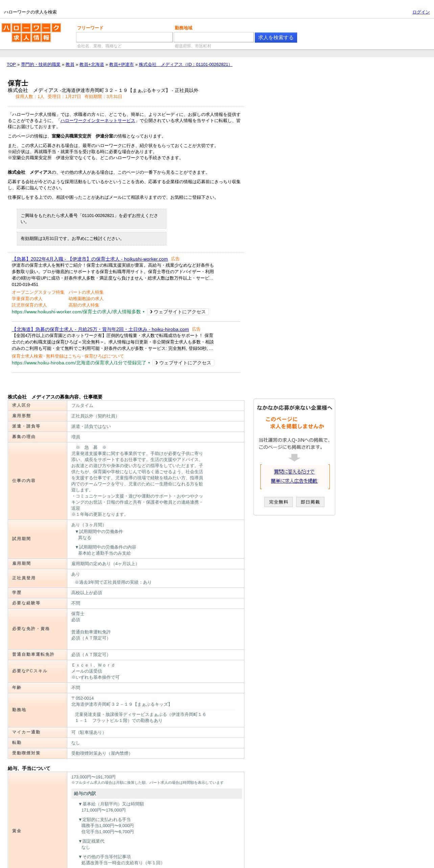Image resolution: width=434 pixels, height=868 pixels.
Task: Open the 教員 breadcrumb link
Action: [70, 65]
